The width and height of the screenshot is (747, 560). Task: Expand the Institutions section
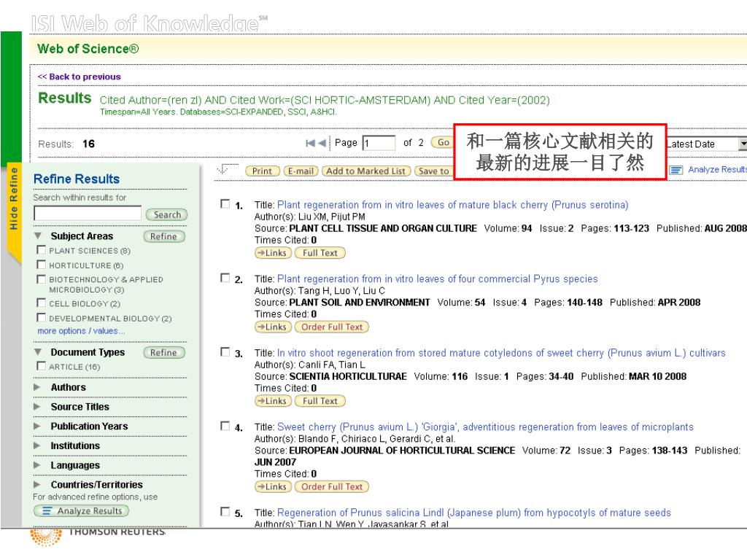pos(37,446)
